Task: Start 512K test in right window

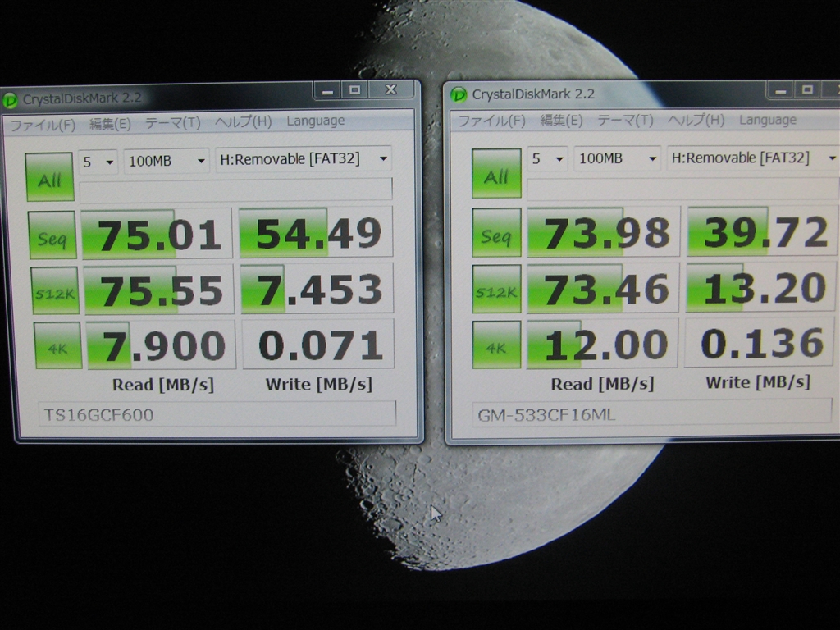Action: click(x=496, y=290)
